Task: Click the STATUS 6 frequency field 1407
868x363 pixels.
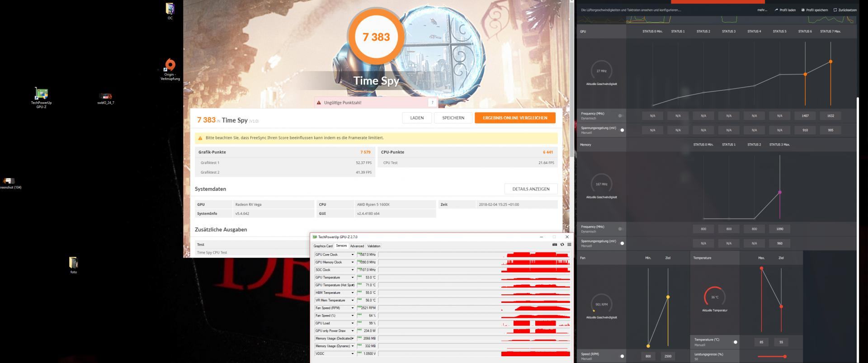Action: pyautogui.click(x=805, y=116)
